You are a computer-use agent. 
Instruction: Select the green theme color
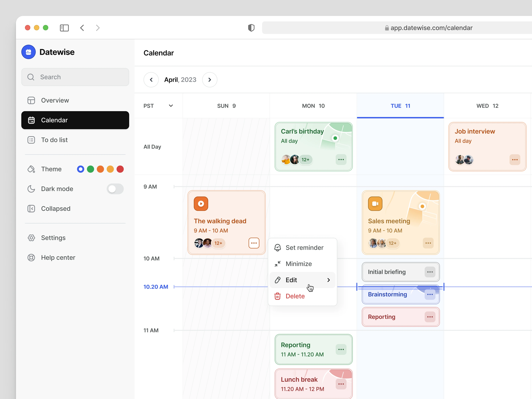[x=90, y=169]
